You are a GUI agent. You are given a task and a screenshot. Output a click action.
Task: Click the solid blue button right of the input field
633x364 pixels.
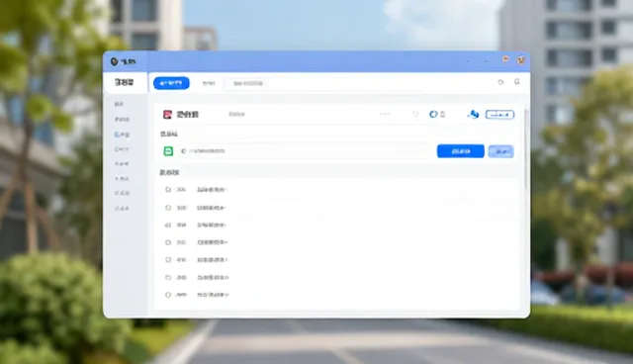tap(461, 151)
